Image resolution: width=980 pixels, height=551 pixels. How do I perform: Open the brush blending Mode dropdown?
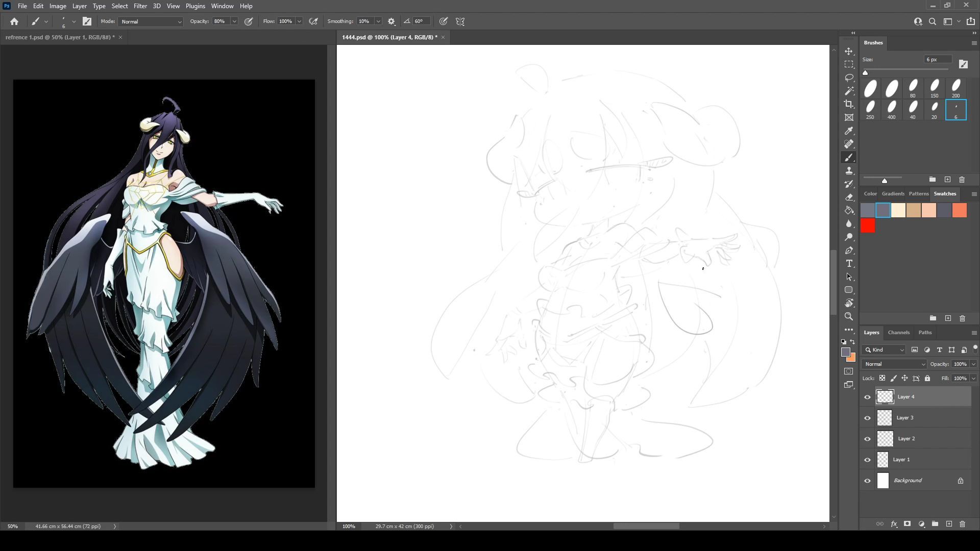click(151, 21)
